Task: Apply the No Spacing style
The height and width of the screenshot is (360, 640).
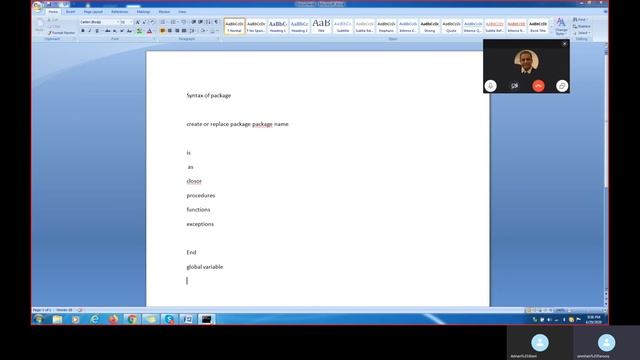Action: click(256, 26)
